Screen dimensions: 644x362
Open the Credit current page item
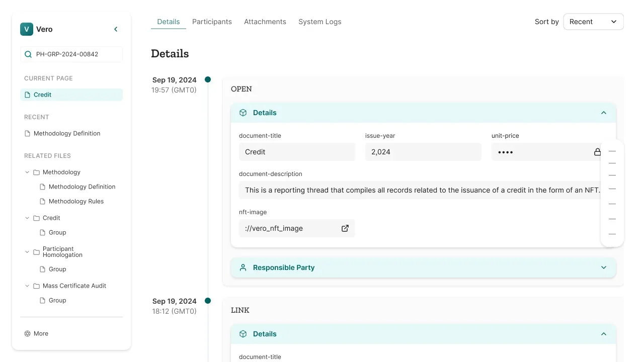pos(71,95)
